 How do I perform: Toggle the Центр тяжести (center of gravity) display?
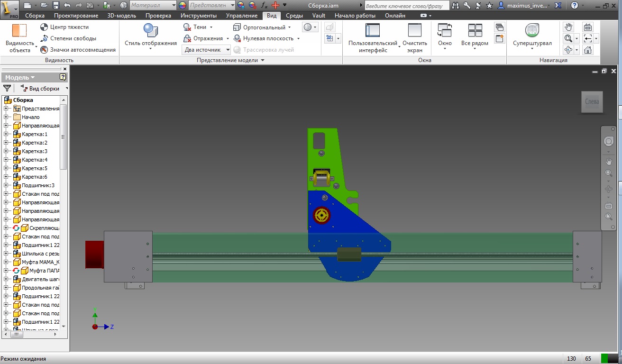(64, 27)
